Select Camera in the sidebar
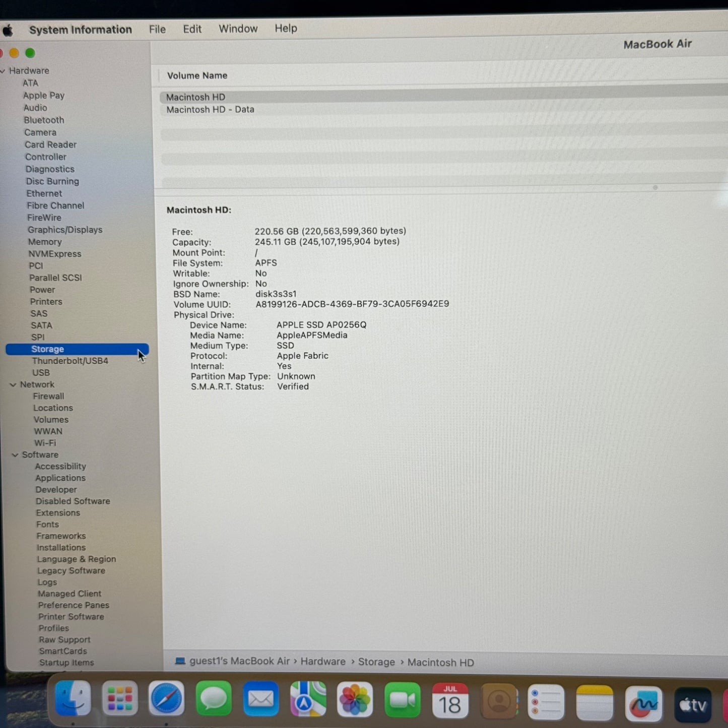The width and height of the screenshot is (728, 728). click(x=40, y=133)
